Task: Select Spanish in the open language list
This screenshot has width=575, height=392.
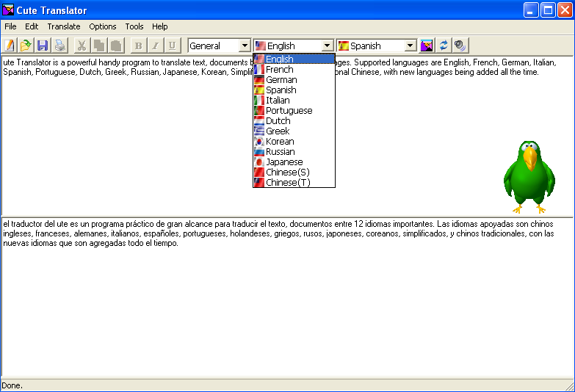Action: (x=294, y=90)
